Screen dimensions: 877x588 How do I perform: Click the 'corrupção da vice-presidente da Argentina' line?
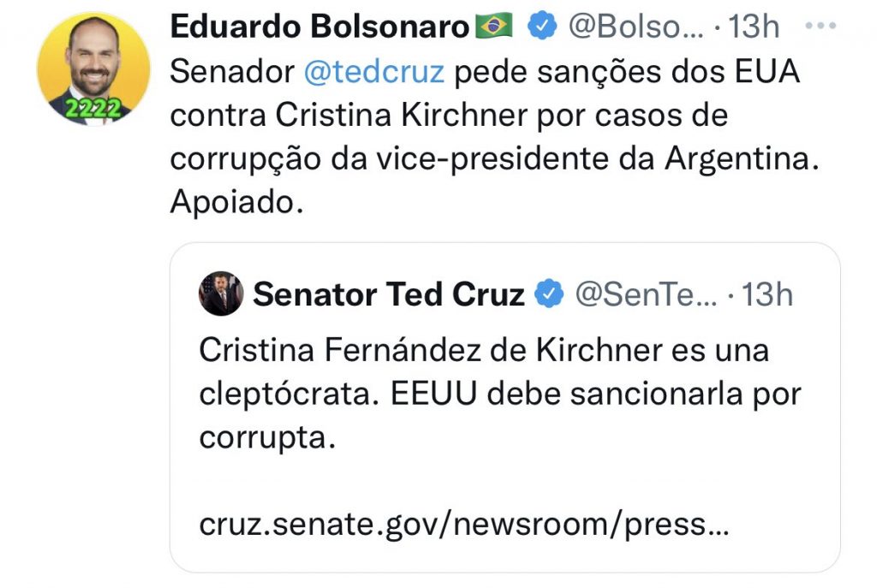(494, 158)
